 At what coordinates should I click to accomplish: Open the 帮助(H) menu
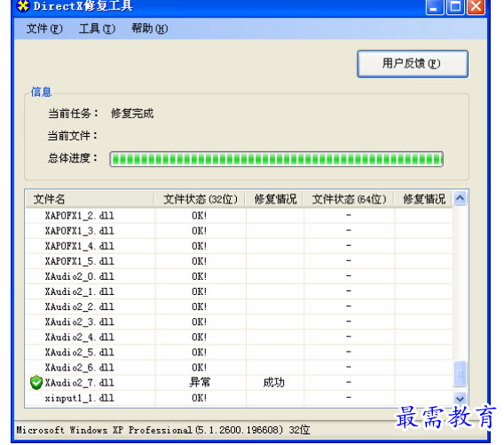coord(149,28)
